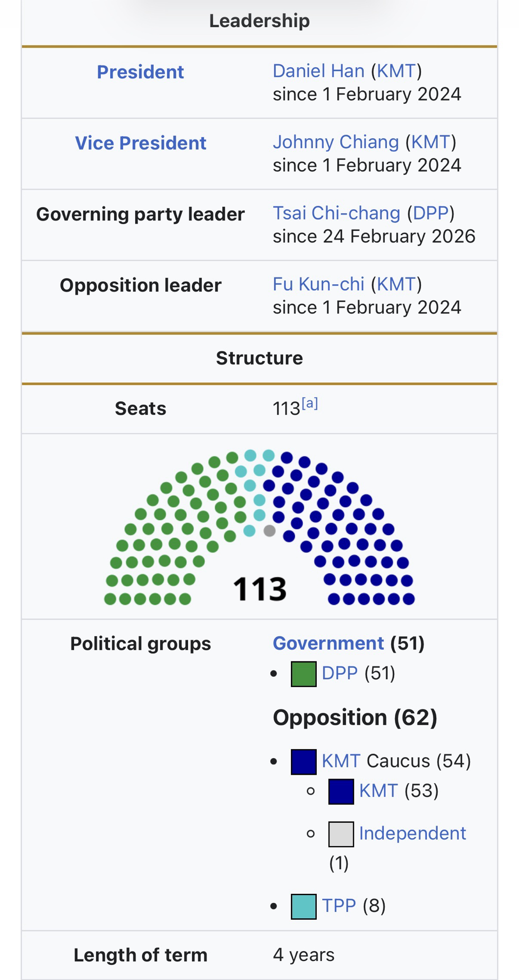This screenshot has height=980, width=519.
Task: Open Daniel Han's article link
Action: [318, 71]
